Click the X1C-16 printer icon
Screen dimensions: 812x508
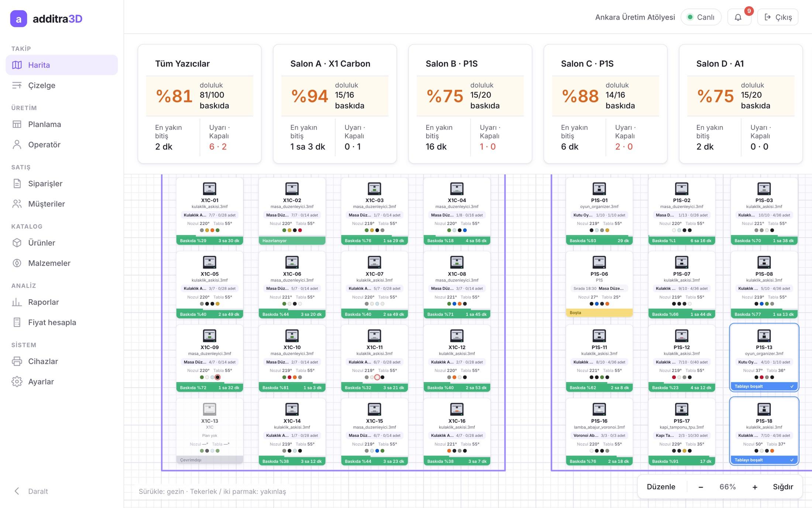[x=457, y=409]
